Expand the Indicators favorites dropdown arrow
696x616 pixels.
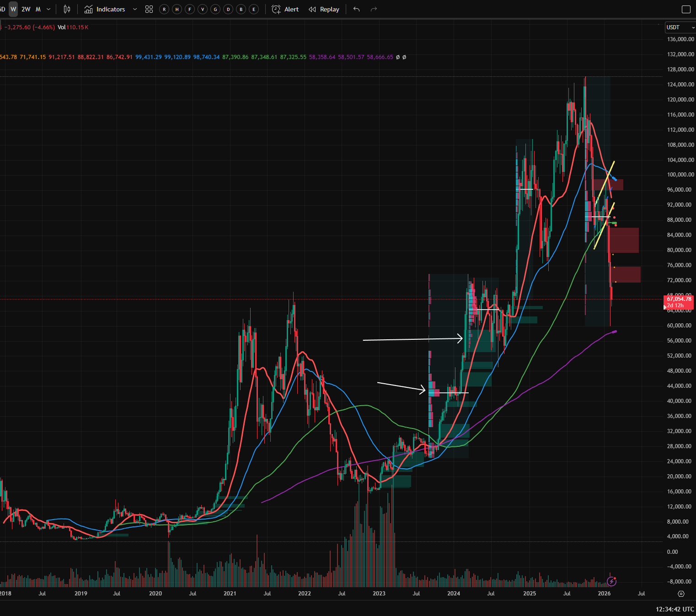coord(135,9)
